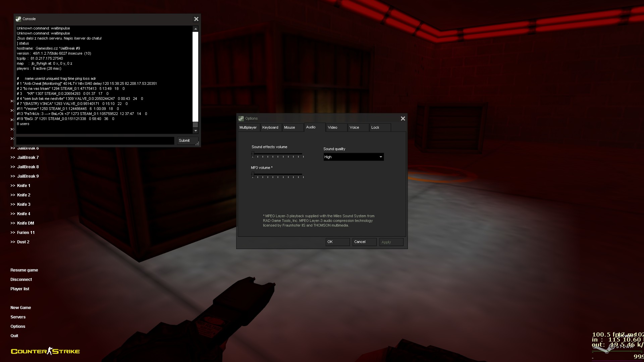Viewport: 644px width, 362px height.
Task: Click Disconnect in main menu
Action: pyautogui.click(x=21, y=280)
